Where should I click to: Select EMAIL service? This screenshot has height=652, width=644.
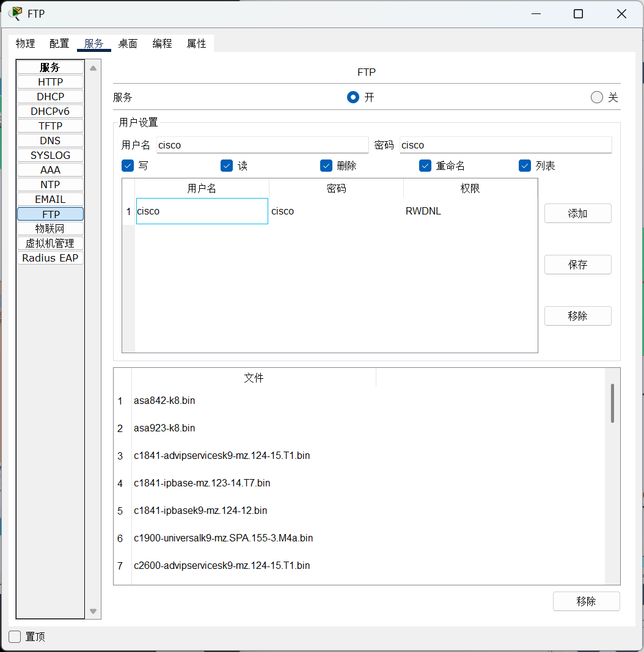(x=50, y=199)
